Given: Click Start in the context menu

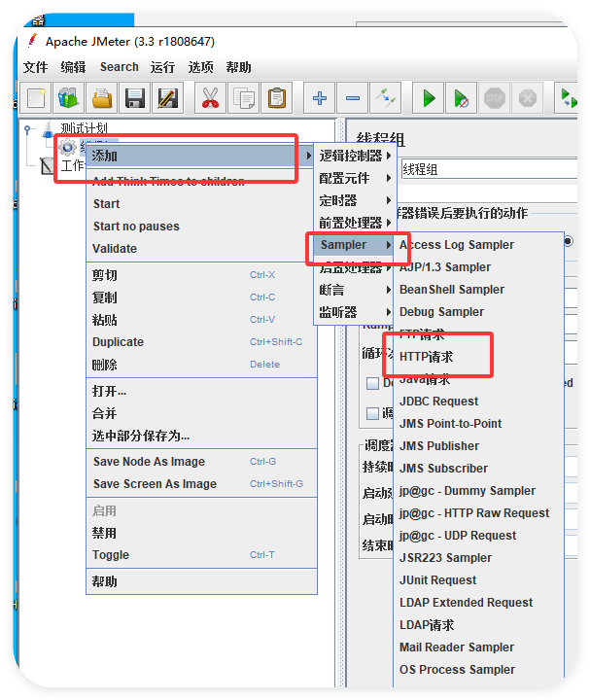Looking at the screenshot, I should tap(201, 204).
